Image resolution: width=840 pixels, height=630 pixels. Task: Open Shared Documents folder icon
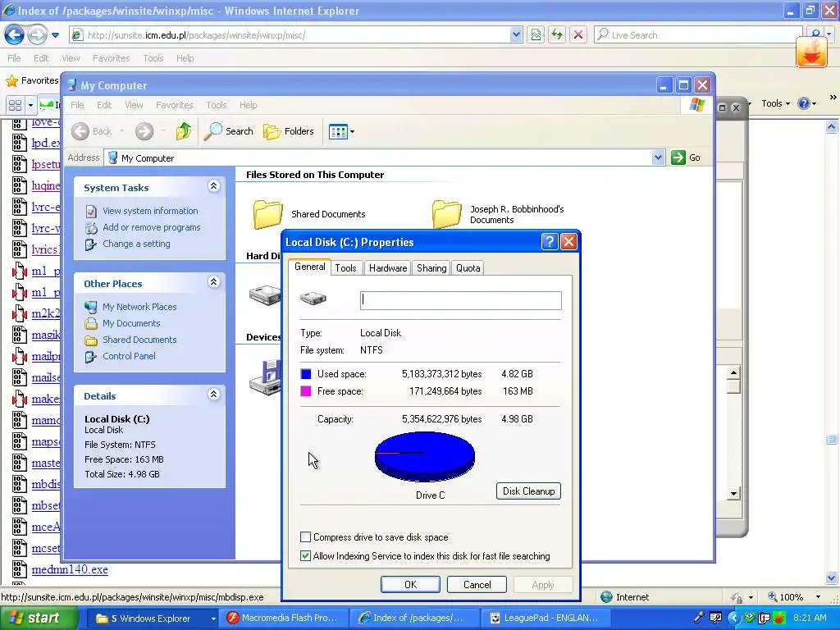point(267,214)
